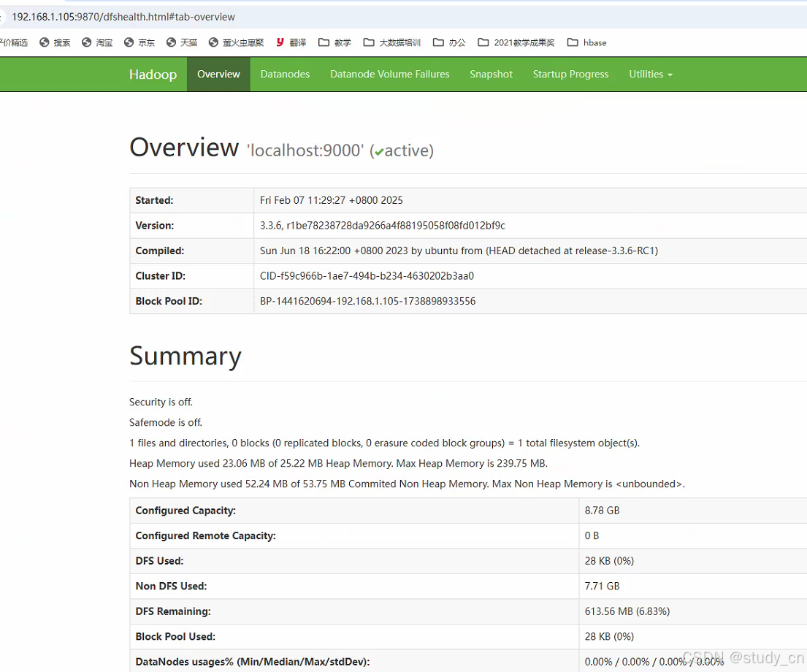This screenshot has width=807, height=672.
Task: Open the 2021教学成果奖 bookmark folder icon
Action: (x=483, y=42)
